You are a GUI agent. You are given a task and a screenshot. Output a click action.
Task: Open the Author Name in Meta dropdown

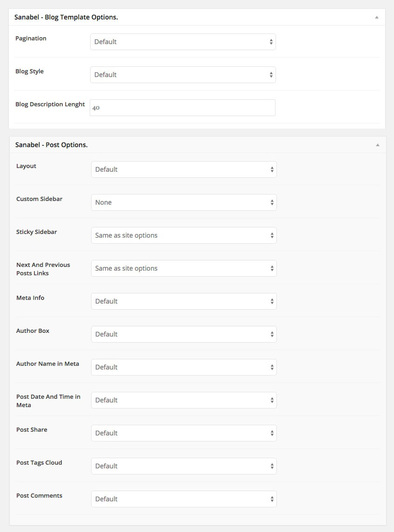(x=184, y=367)
